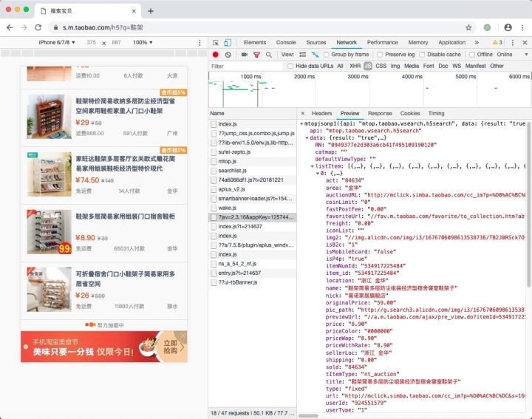Switch to the Console tab
Viewport: 532px width, 419px height.
tap(286, 42)
